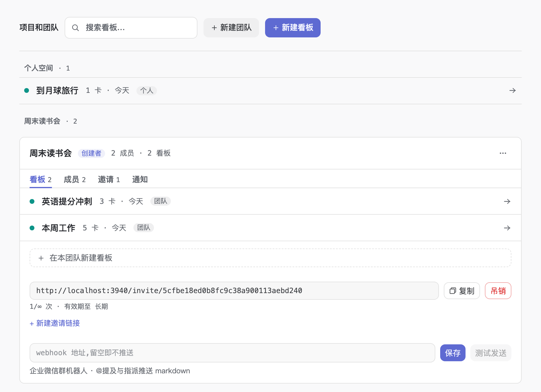Focus the webhook 地址 input field
This screenshot has height=392, width=541.
[232, 353]
